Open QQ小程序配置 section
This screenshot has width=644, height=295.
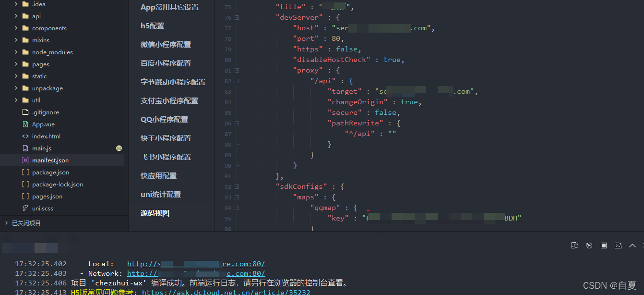[164, 120]
